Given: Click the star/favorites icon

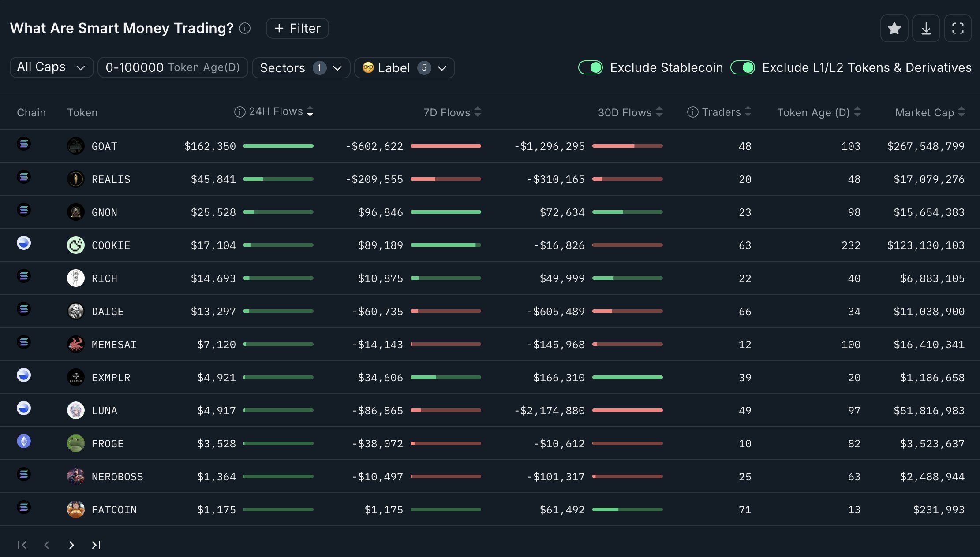Looking at the screenshot, I should 893,28.
